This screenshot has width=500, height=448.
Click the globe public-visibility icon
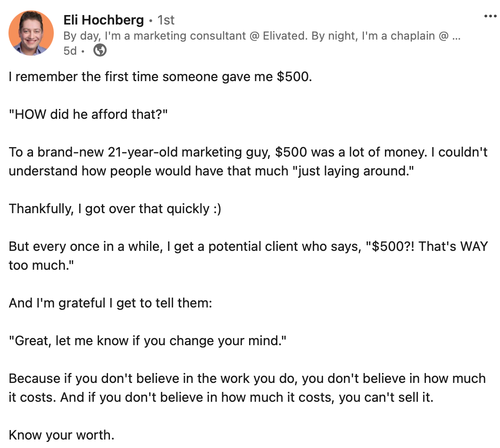click(x=100, y=50)
